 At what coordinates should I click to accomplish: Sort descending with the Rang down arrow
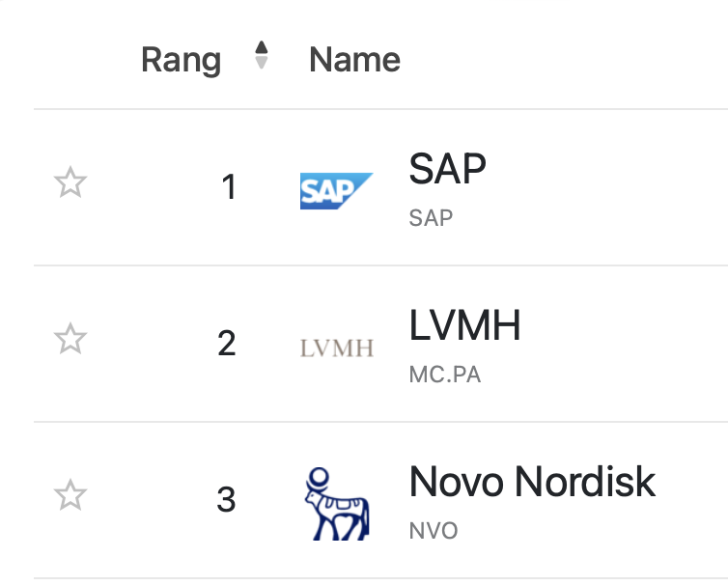coord(261,63)
